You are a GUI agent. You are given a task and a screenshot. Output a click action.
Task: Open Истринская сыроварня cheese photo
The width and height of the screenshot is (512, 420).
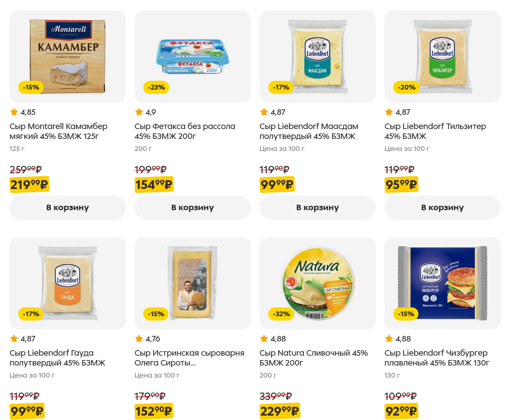(x=192, y=283)
